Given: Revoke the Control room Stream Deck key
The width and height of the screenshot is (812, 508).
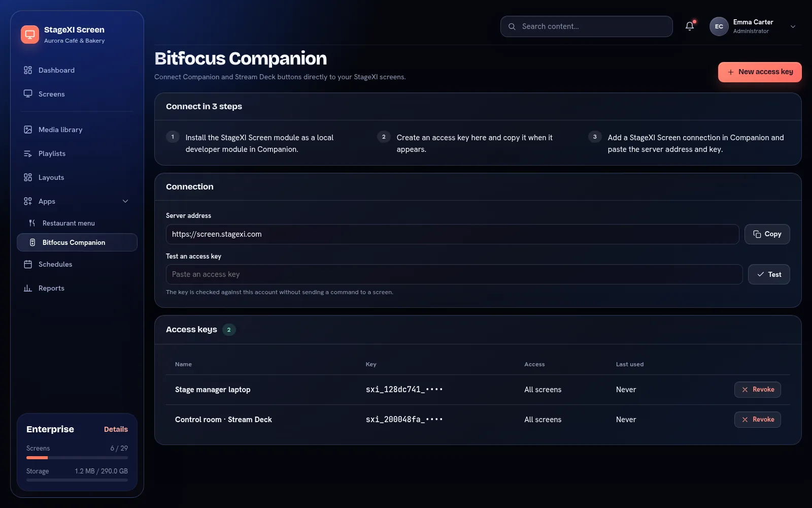Looking at the screenshot, I should click(x=758, y=420).
